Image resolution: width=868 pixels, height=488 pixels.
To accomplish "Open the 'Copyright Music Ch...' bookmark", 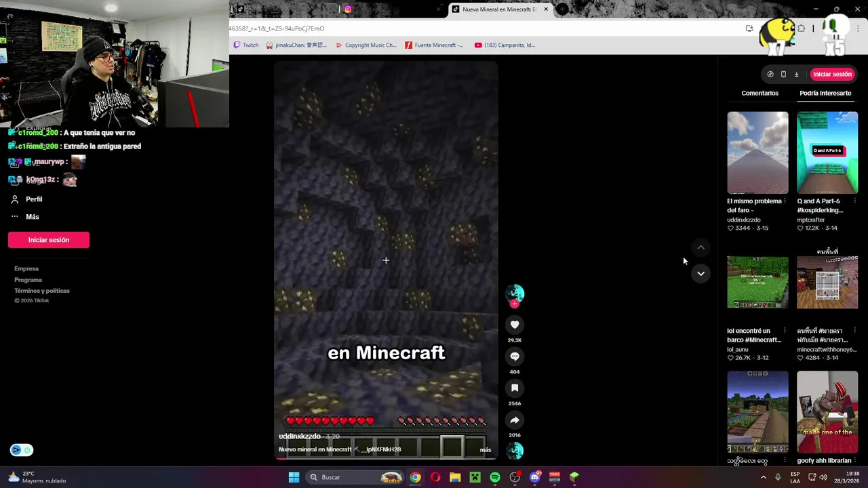I will [x=366, y=45].
